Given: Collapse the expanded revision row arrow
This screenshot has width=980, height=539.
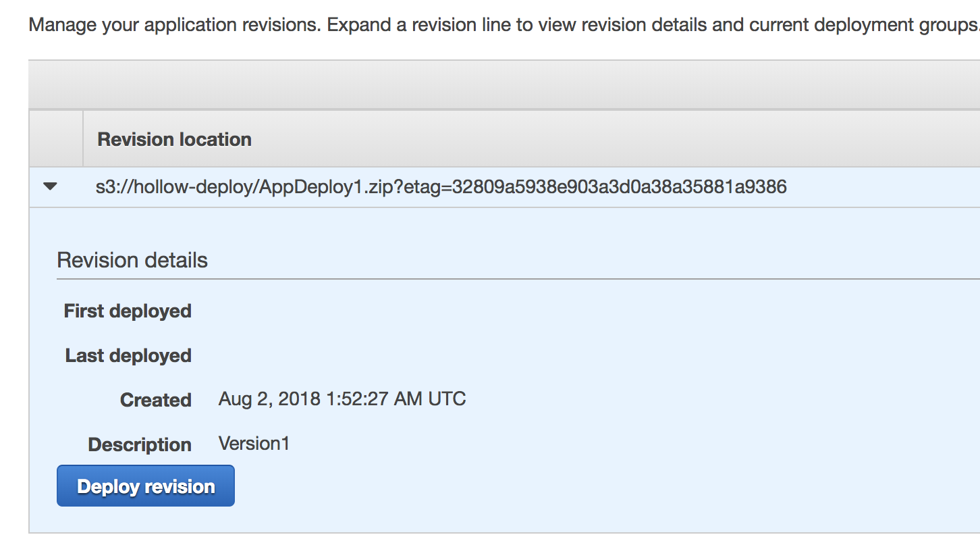Looking at the screenshot, I should point(50,186).
